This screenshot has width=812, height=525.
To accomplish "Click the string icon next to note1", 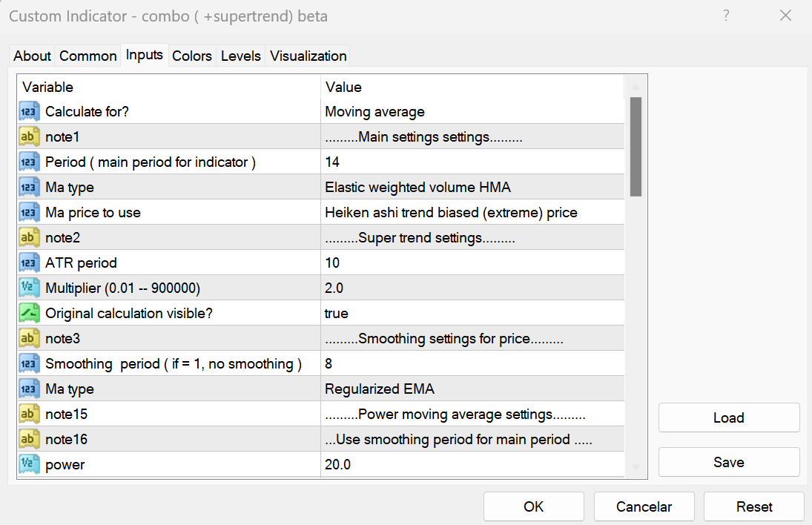I will tap(30, 137).
